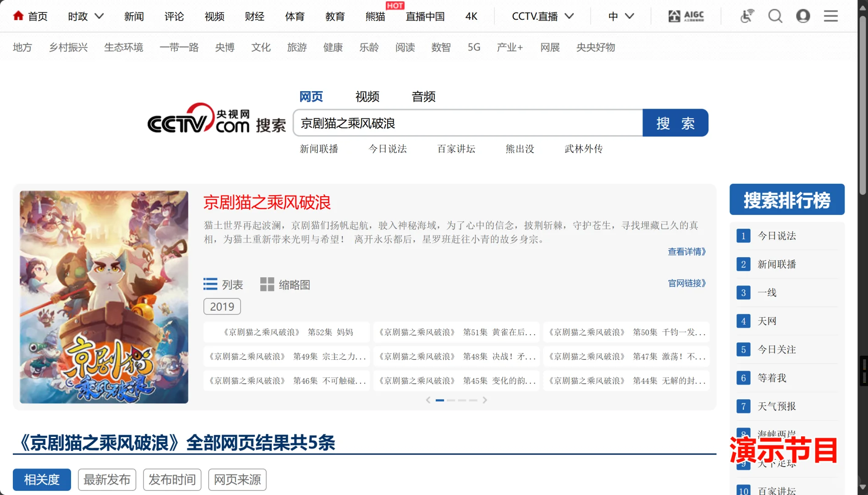Switch results to 列表 list view

(223, 284)
